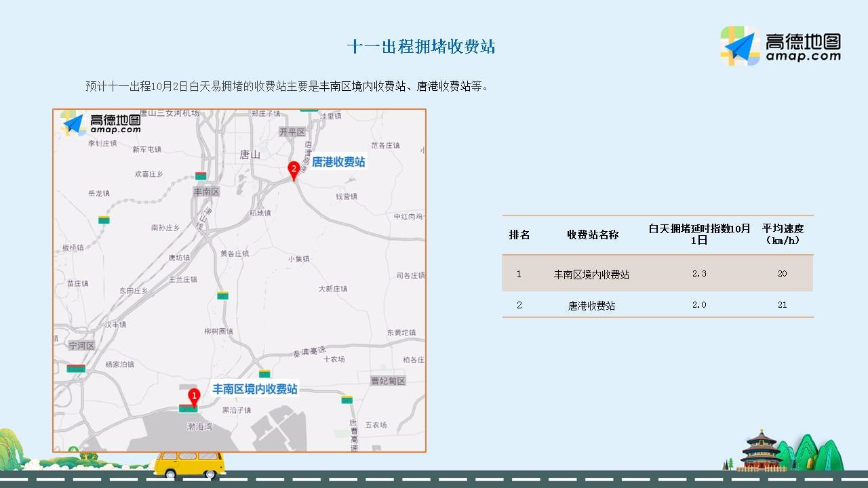Viewport: 868px width, 488px height.
Task: Select the 丰南区境内收费站 label on the map
Action: 255,389
